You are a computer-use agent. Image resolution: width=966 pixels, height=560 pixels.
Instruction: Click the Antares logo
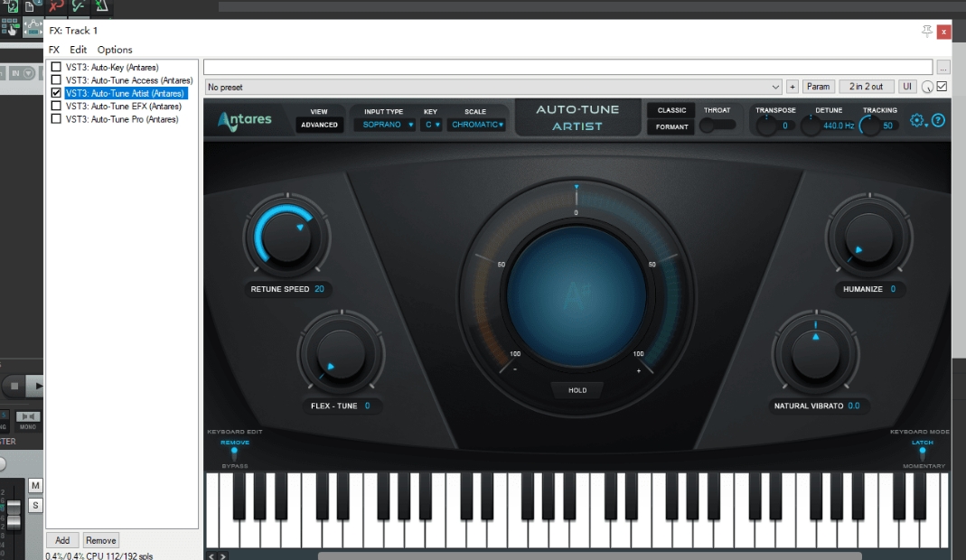[245, 119]
